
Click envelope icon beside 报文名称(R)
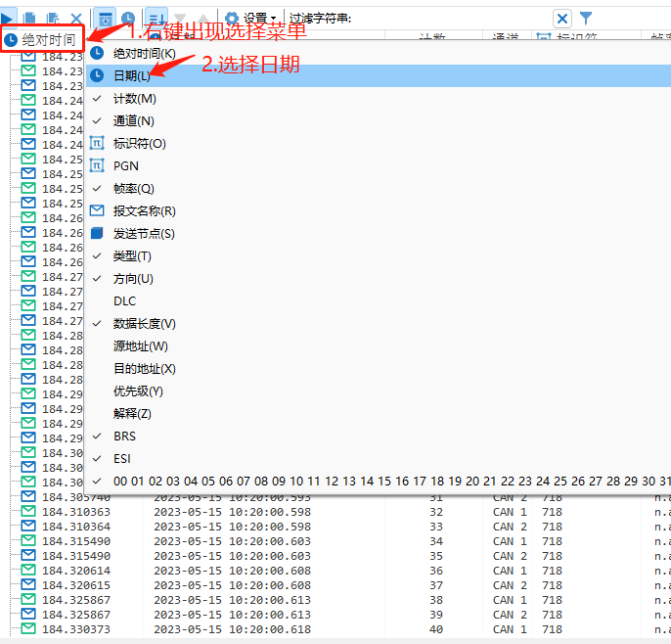(x=97, y=210)
